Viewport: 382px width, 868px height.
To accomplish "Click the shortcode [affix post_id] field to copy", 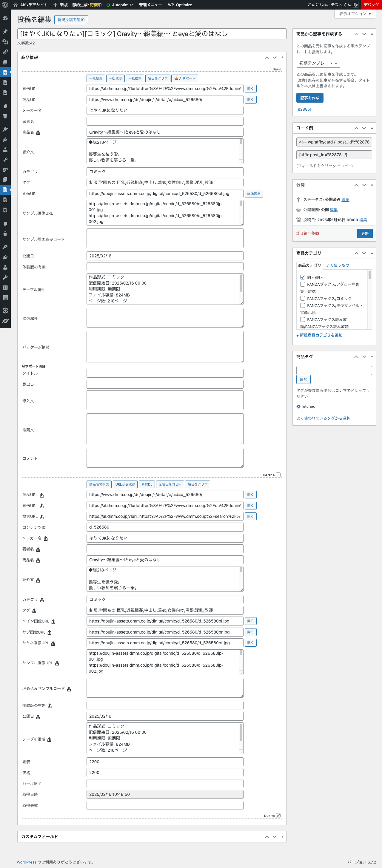I will 334,155.
